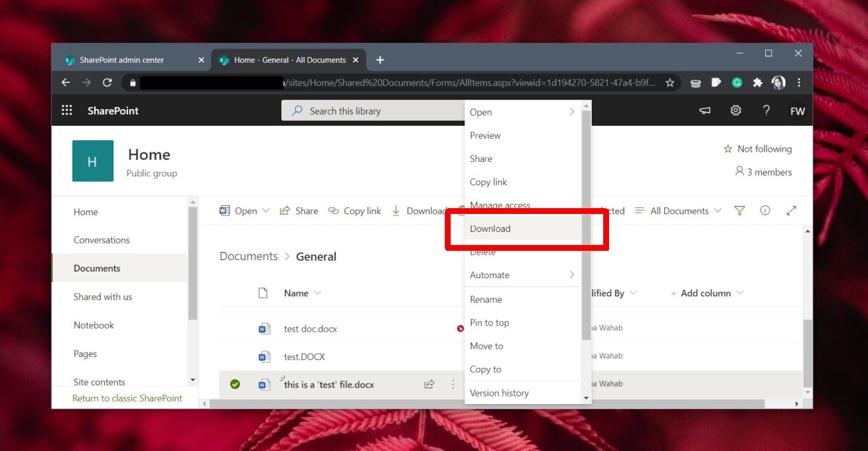Open the details pane info icon

[x=765, y=211]
